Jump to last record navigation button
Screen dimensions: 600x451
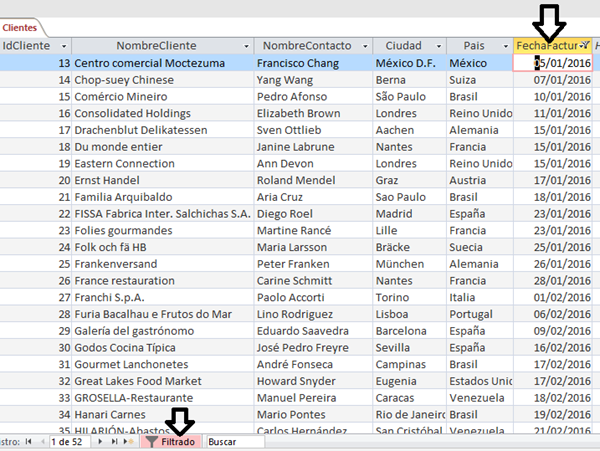coord(115,441)
